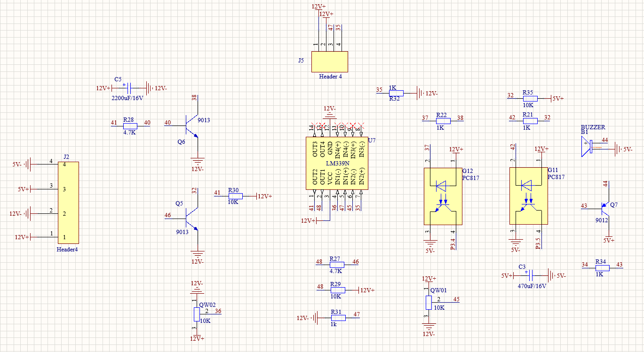Click the G11 designator label
Image resolution: width=644 pixels, height=352 pixels.
pyautogui.click(x=553, y=170)
